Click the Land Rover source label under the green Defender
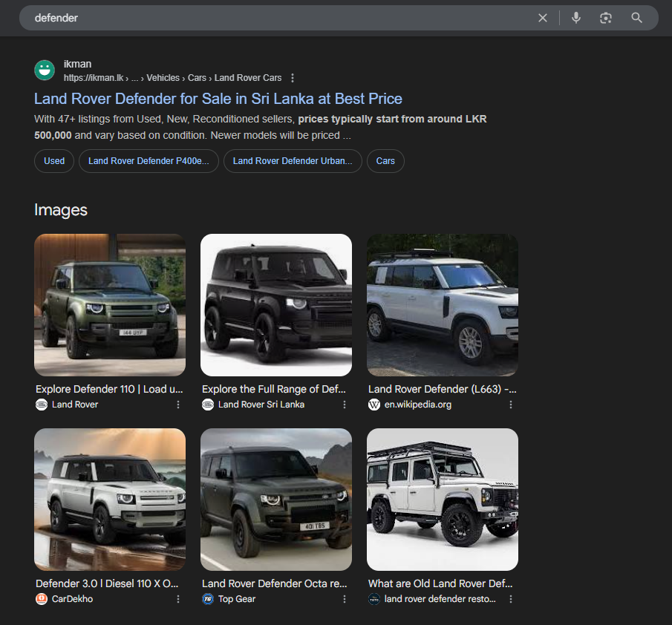This screenshot has width=672, height=625. pos(75,405)
